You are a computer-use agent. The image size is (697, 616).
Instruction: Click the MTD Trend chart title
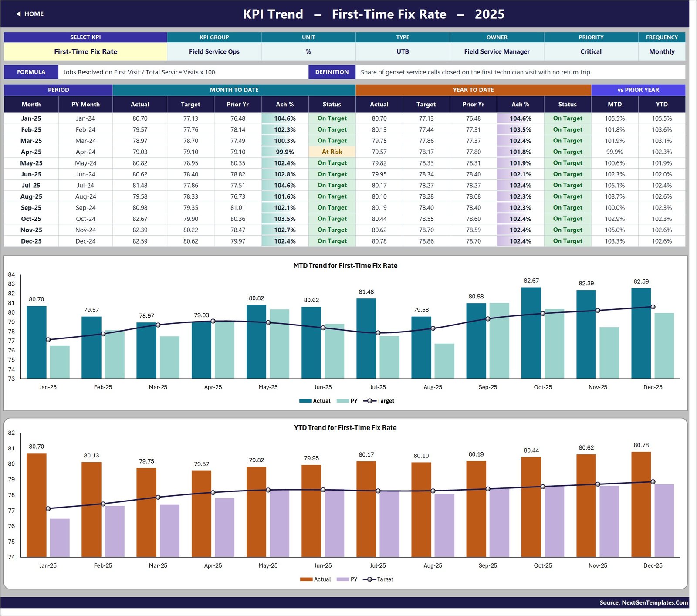[345, 266]
